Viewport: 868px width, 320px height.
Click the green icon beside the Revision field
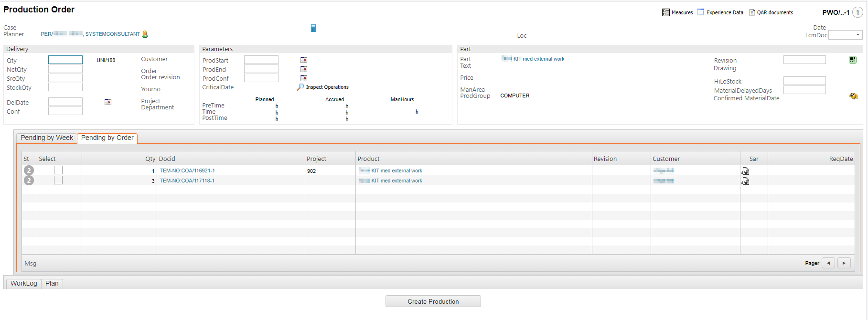tap(853, 60)
